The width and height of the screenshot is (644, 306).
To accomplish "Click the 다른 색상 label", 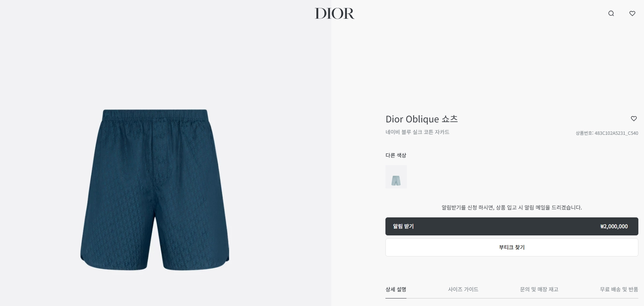I will click(396, 155).
